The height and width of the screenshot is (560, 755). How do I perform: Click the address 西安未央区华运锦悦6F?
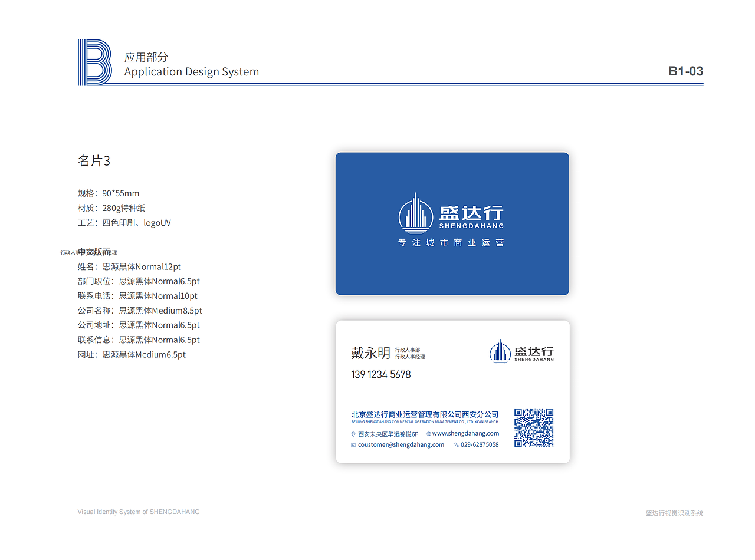pos(388,434)
